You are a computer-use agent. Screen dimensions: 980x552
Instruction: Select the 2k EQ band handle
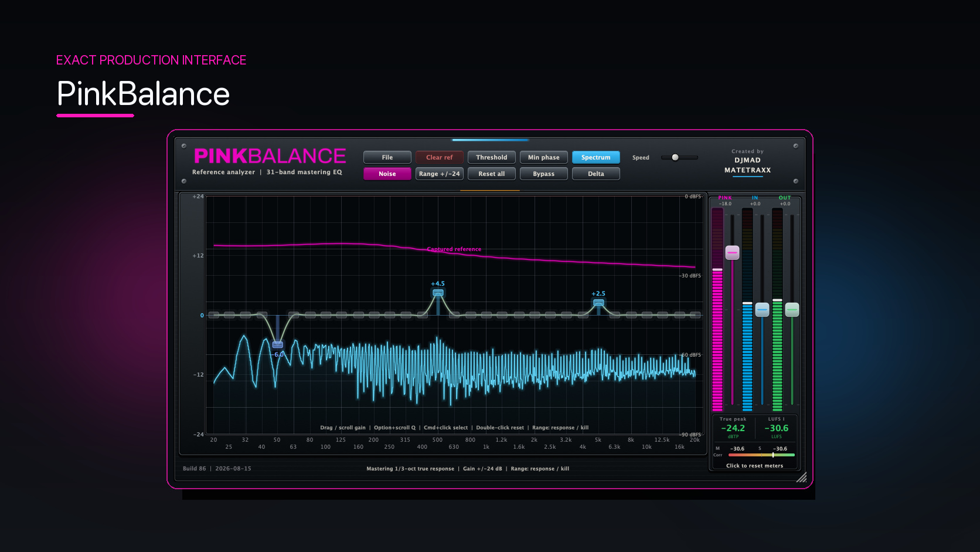pyautogui.click(x=535, y=315)
